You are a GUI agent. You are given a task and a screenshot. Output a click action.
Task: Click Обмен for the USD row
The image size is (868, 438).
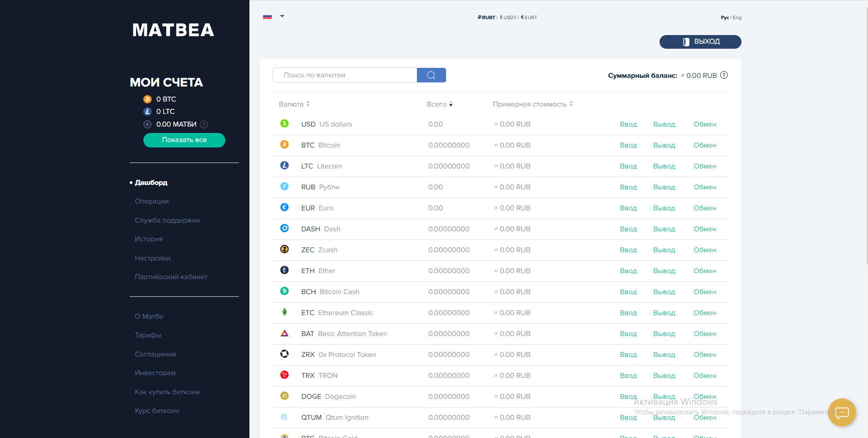[x=705, y=124]
